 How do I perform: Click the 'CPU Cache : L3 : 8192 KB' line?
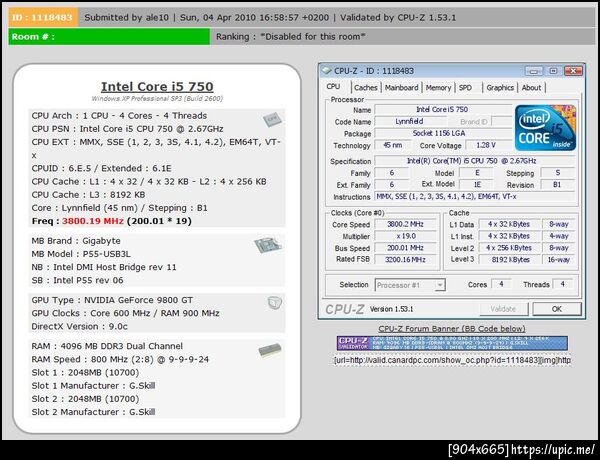point(88,195)
